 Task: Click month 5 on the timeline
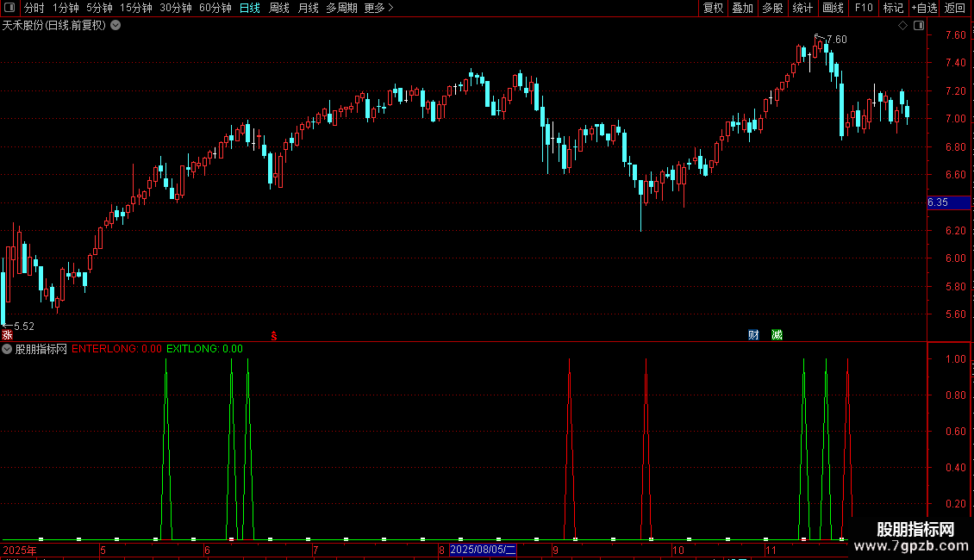(103, 550)
